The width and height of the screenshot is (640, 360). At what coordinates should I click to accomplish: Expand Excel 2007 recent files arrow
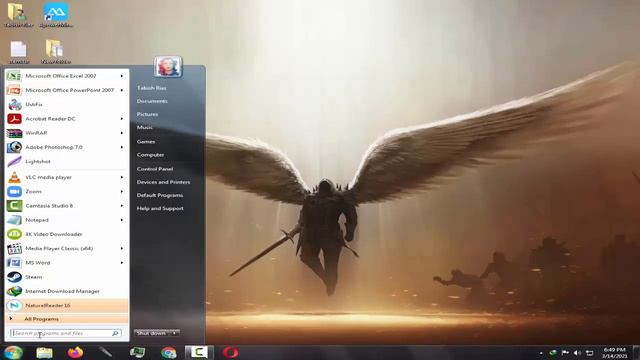122,76
